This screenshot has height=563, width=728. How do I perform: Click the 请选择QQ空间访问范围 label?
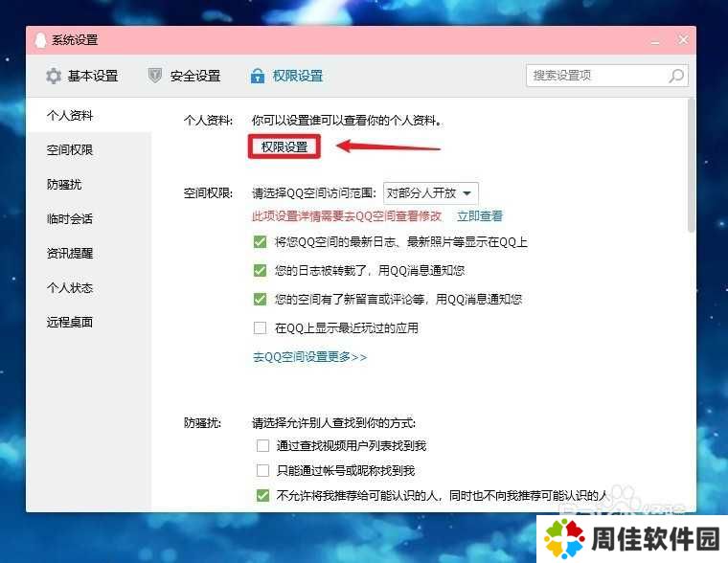click(314, 193)
